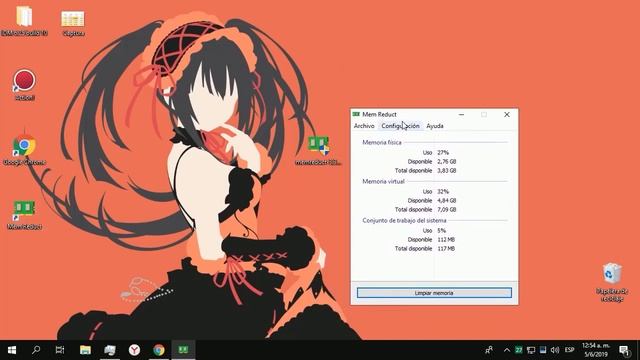Select the yellow table thumbnail desktop icon
The image size is (640, 360).
pos(73,24)
